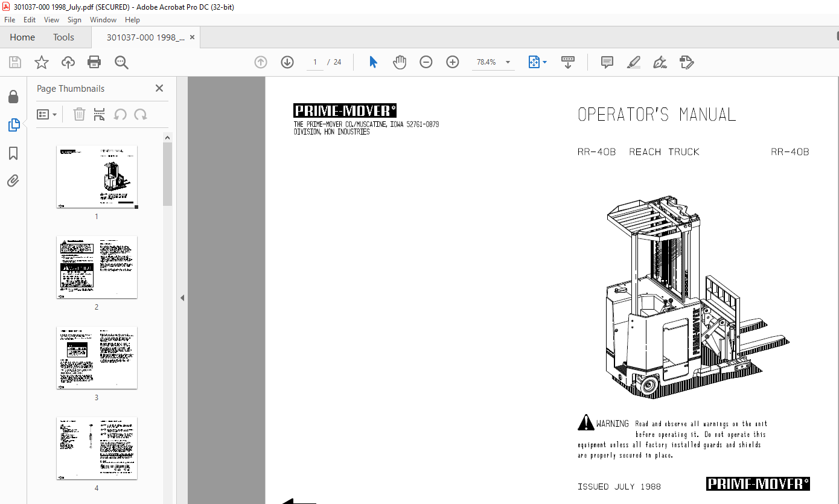Click the insert page break icon

pos(100,114)
